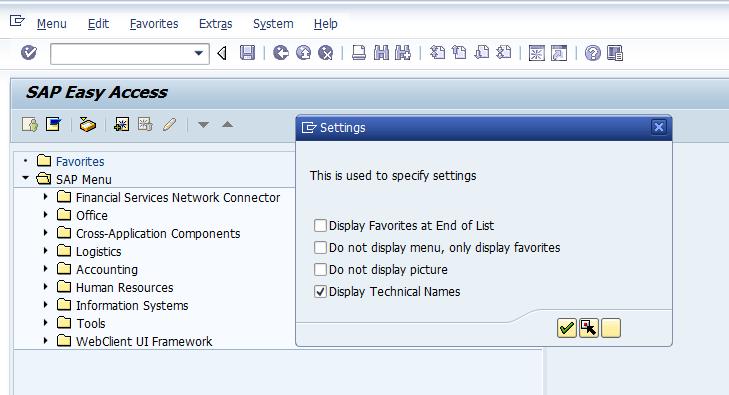Viewport: 729px width, 395px height.
Task: Select Tools in the tree
Action: pos(91,323)
